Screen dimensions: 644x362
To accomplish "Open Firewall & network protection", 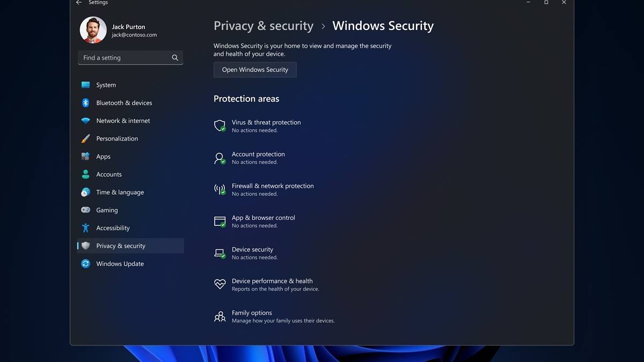I will coord(264,189).
